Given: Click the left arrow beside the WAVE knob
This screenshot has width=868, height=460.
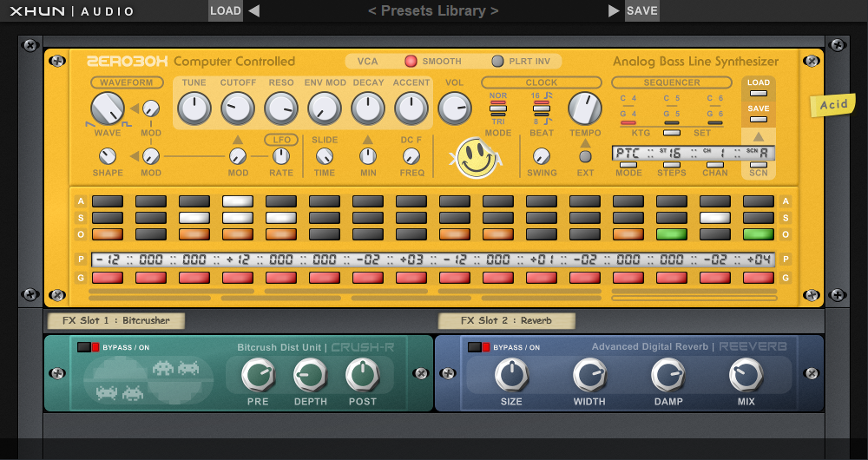Looking at the screenshot, I should (x=135, y=108).
